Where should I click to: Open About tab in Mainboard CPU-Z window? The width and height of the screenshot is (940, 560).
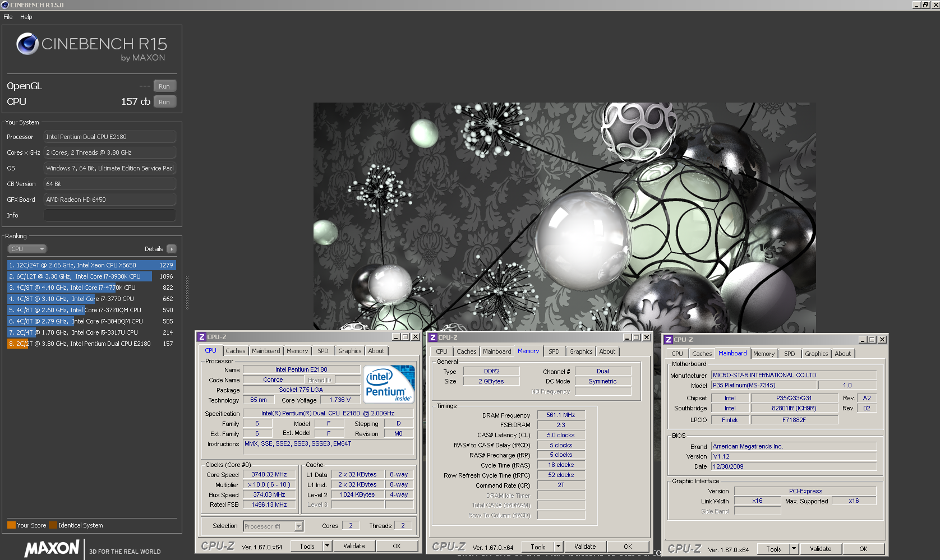(x=843, y=354)
